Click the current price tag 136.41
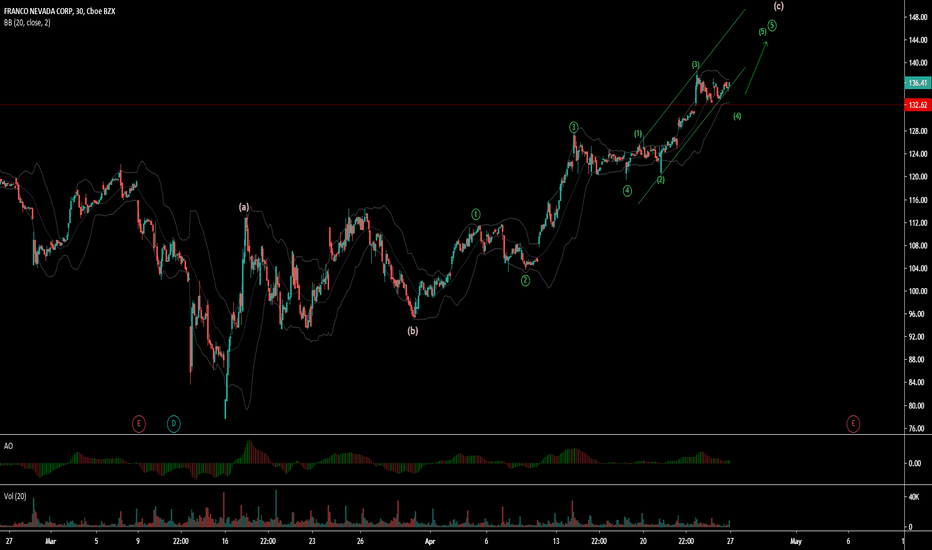Viewport: 932px width, 550px height. pos(917,83)
